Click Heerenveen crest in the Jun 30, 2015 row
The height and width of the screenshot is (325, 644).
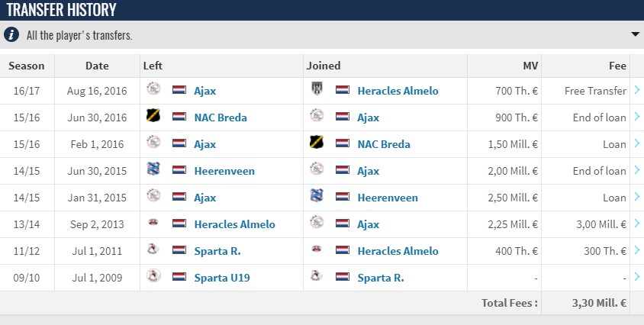pos(153,169)
